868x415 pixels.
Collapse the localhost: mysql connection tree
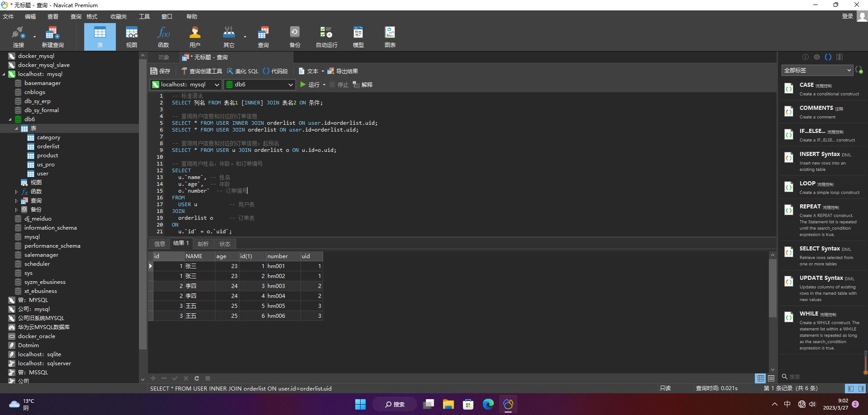click(x=4, y=74)
